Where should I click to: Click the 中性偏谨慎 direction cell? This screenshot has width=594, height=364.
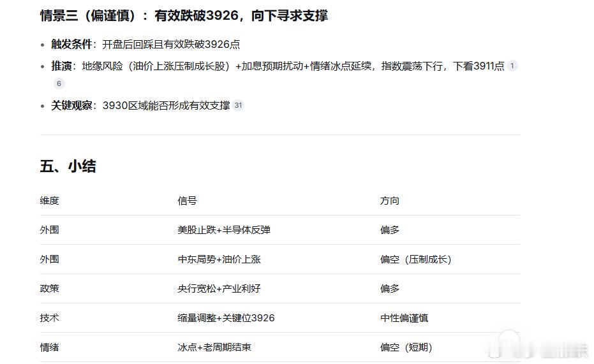[405, 318]
